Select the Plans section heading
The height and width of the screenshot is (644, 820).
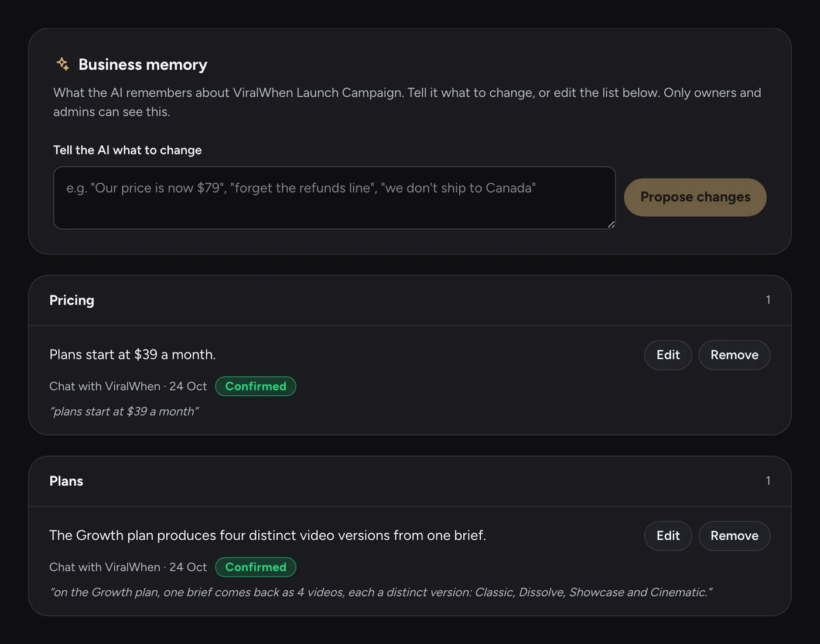(66, 481)
